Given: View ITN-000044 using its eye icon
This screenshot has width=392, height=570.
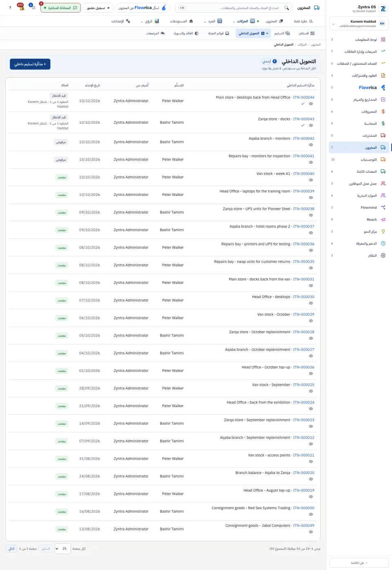Looking at the screenshot, I should point(311,104).
